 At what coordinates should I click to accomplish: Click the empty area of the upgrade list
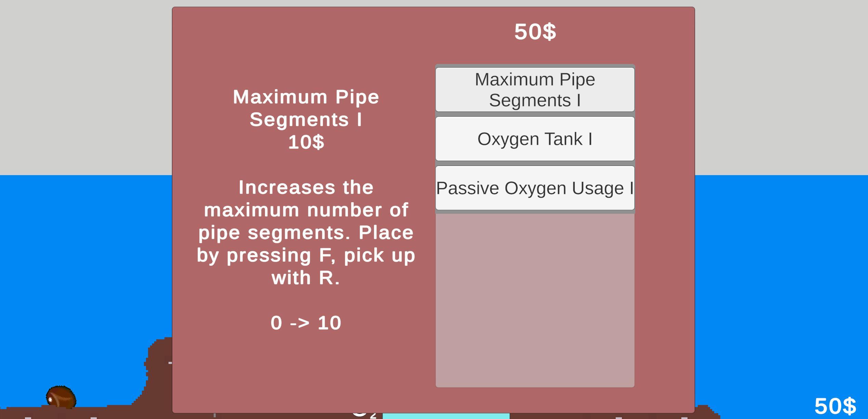535,301
